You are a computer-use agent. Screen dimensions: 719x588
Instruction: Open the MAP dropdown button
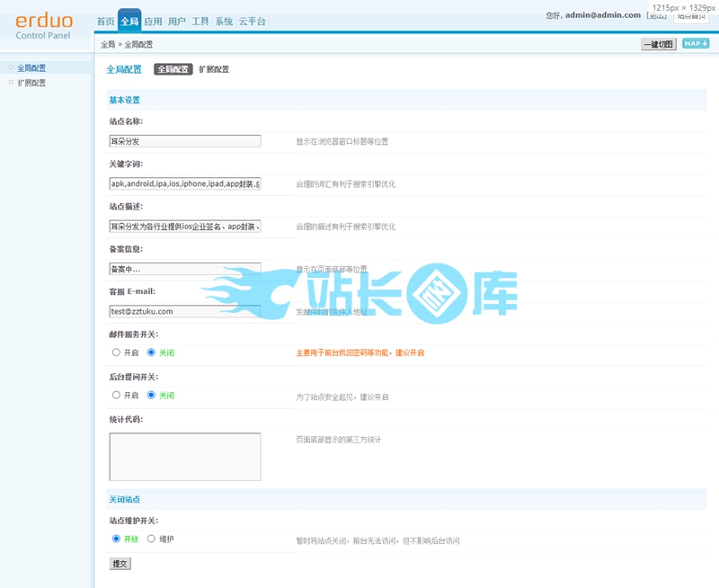[695, 43]
